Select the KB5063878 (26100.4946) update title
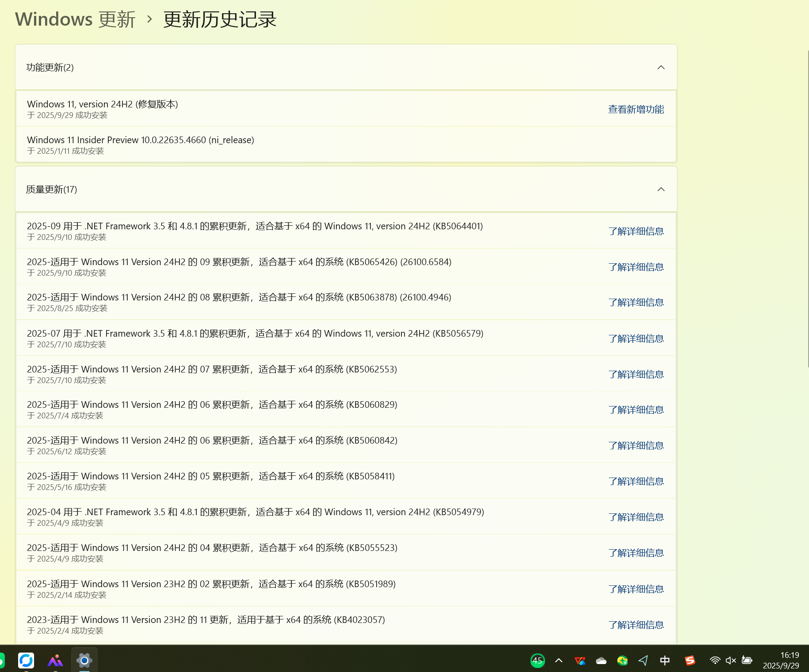 click(239, 297)
